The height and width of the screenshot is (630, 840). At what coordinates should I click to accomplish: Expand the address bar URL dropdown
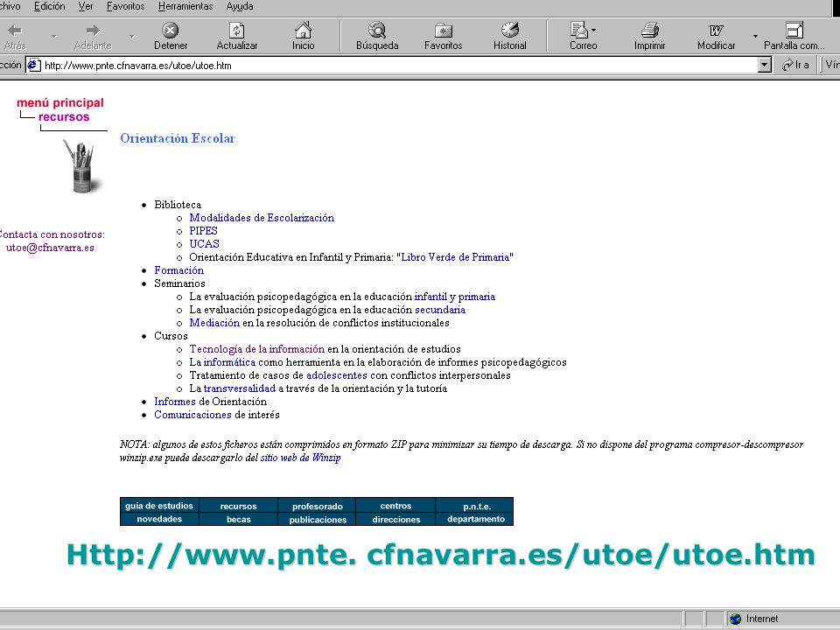click(765, 66)
